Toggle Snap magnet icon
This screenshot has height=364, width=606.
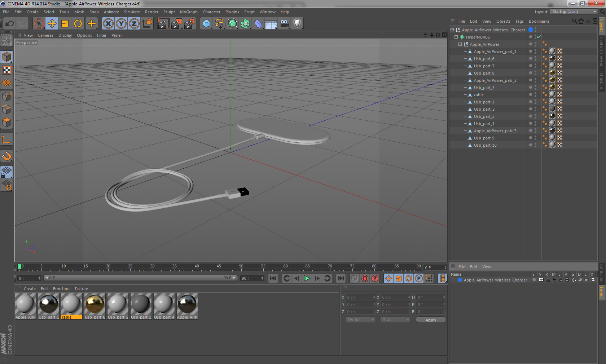point(6,156)
